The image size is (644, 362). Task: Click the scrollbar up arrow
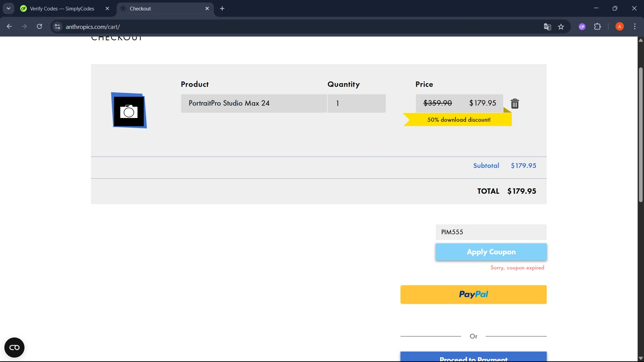[x=641, y=40]
